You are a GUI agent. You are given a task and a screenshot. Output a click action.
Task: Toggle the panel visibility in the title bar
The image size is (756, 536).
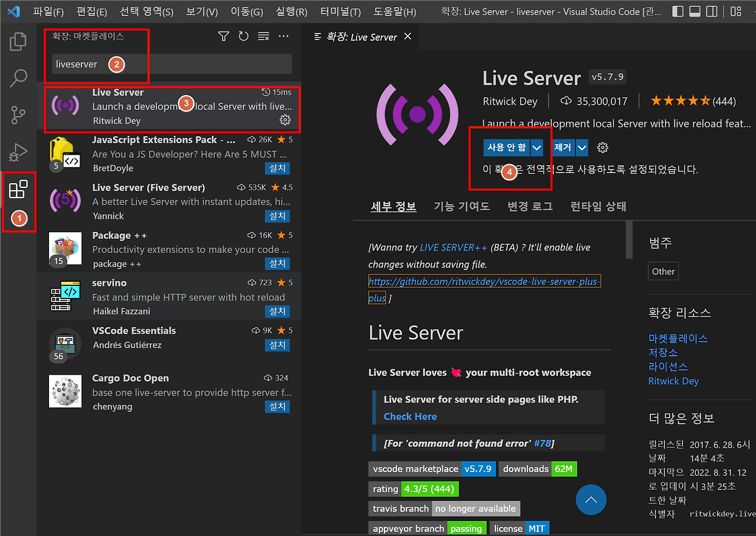[x=695, y=11]
